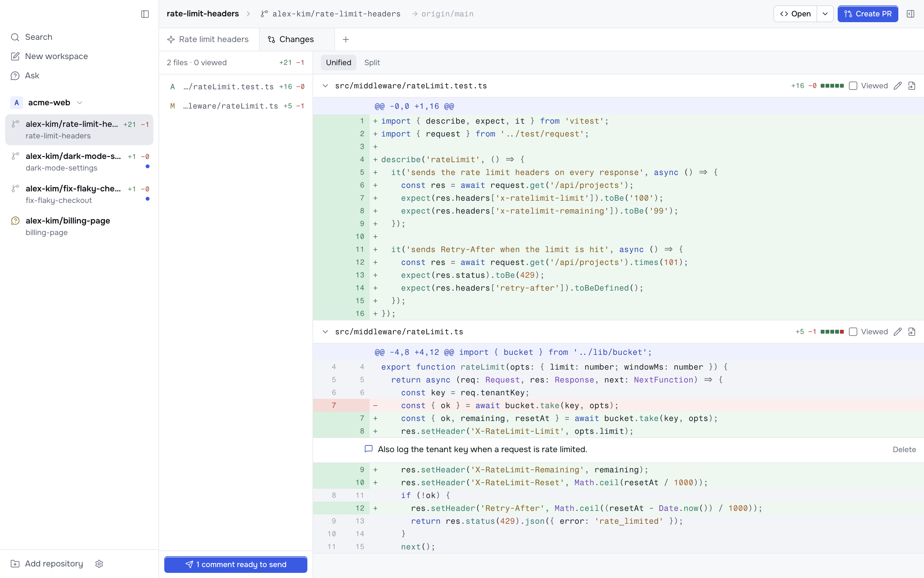
Task: Click the rate-limit-headers breadcrumb title
Action: (x=203, y=14)
